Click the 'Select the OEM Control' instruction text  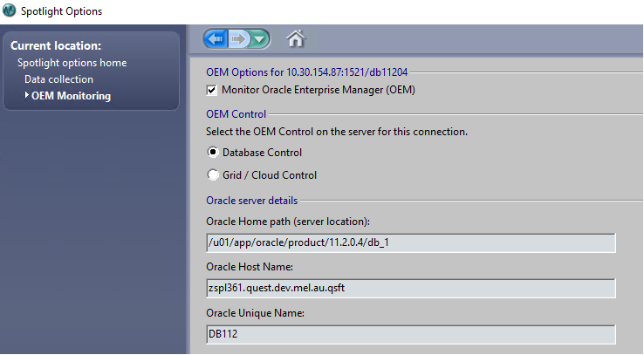(x=337, y=132)
